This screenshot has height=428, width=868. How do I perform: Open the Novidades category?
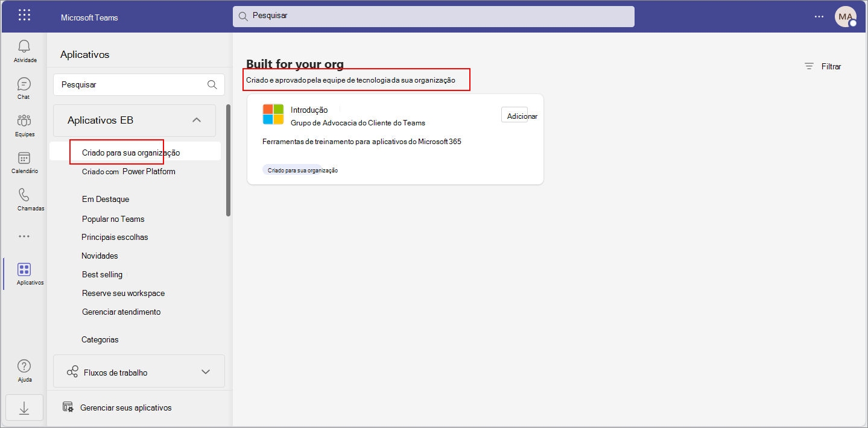click(100, 256)
